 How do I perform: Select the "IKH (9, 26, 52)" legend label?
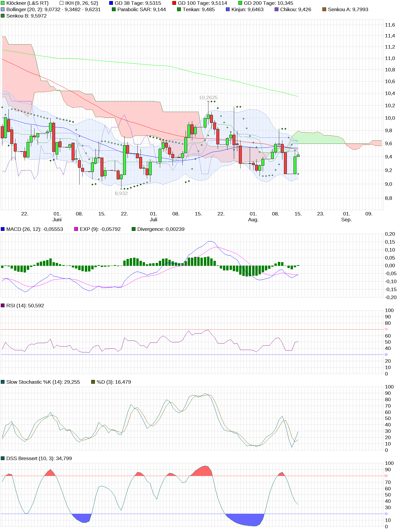(x=82, y=3)
